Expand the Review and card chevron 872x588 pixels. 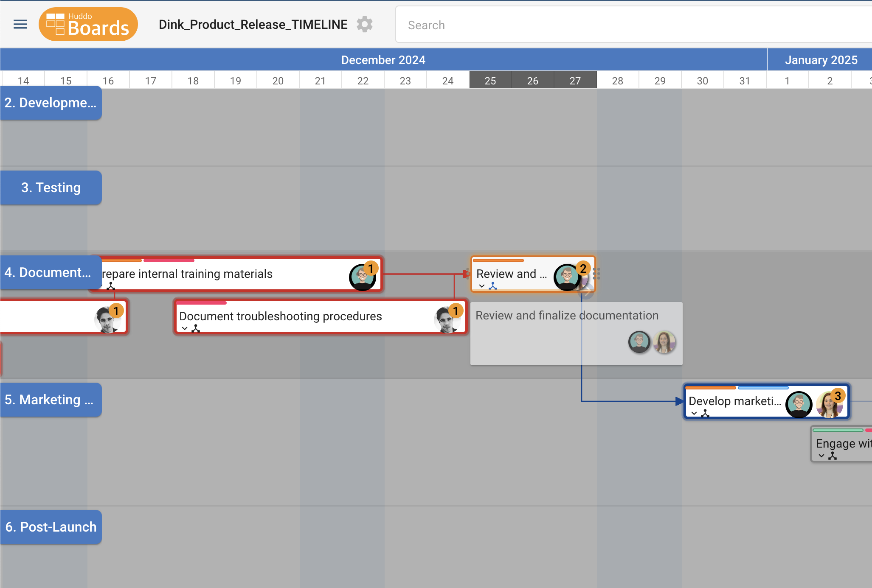tap(482, 286)
